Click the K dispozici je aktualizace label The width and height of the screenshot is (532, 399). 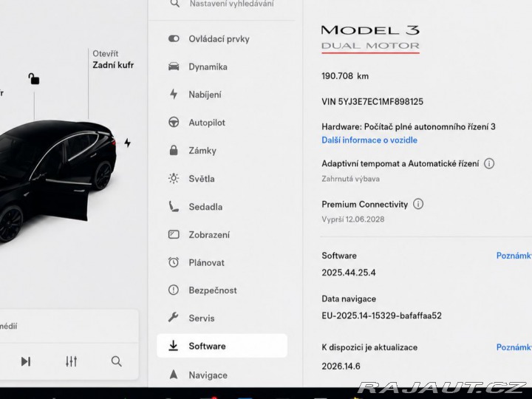pyautogui.click(x=369, y=347)
